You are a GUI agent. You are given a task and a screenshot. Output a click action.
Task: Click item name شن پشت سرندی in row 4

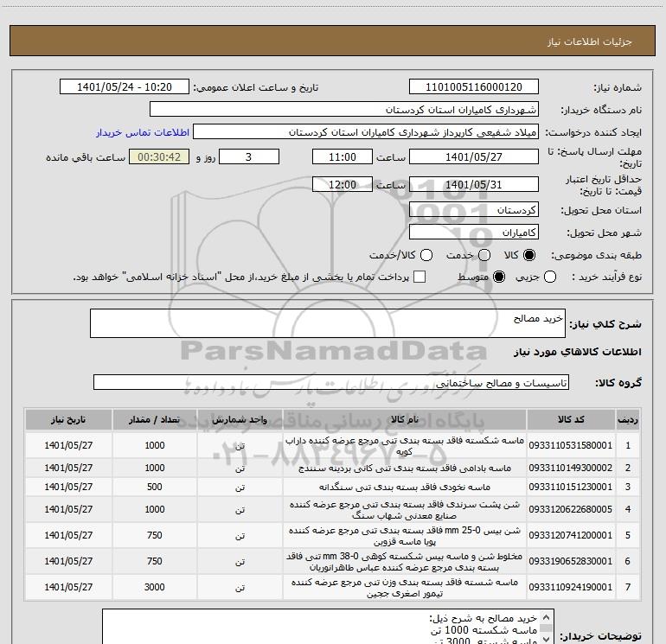click(x=405, y=510)
